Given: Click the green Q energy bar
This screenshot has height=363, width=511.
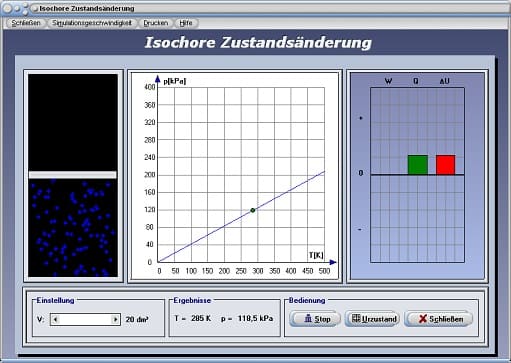Looking at the screenshot, I should tap(418, 165).
